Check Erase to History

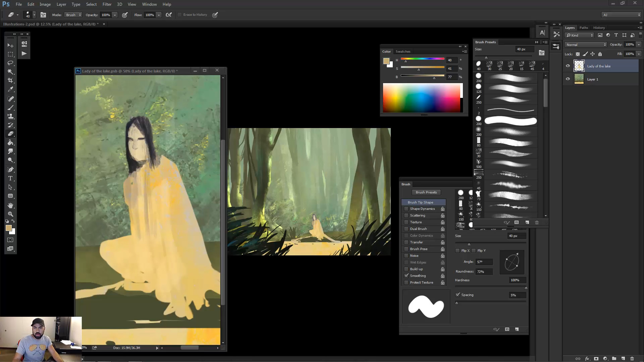tap(180, 15)
